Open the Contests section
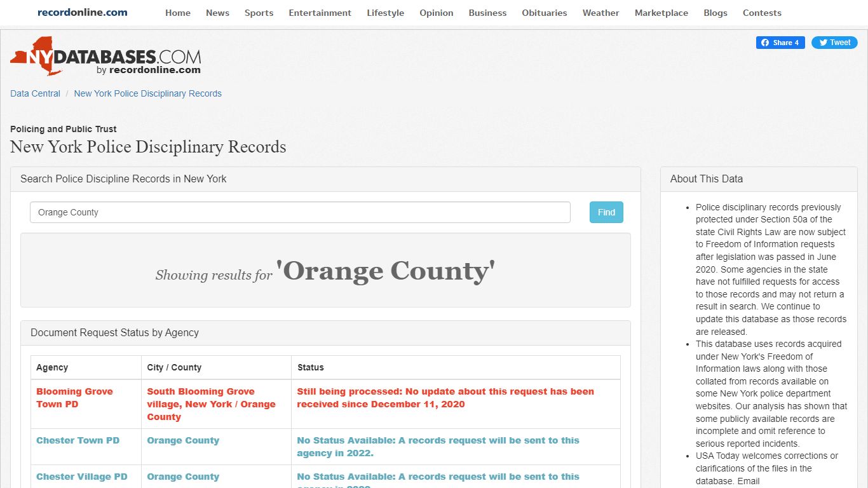Screen dimensions: 868x488 tap(762, 13)
